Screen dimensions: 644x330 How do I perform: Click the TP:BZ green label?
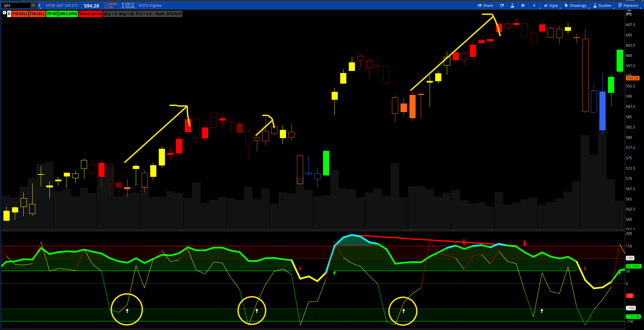[x=52, y=14]
